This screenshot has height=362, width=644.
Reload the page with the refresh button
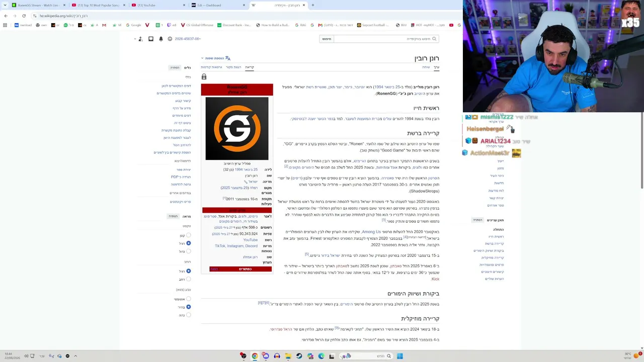24,16
